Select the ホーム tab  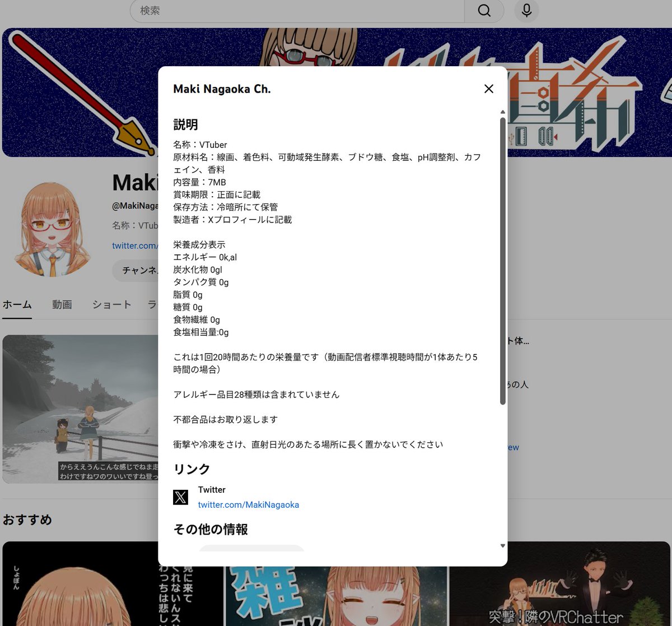point(17,305)
